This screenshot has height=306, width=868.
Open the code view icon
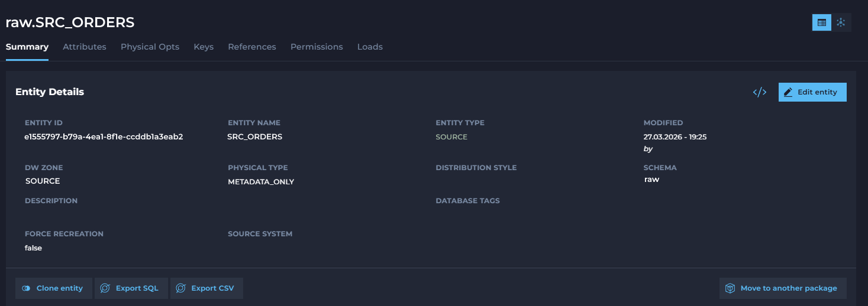click(x=760, y=92)
